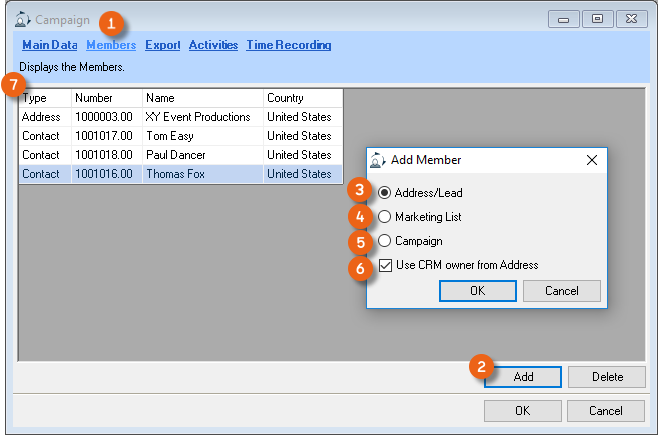Sort by the Country column header
658x435 pixels.
(302, 98)
